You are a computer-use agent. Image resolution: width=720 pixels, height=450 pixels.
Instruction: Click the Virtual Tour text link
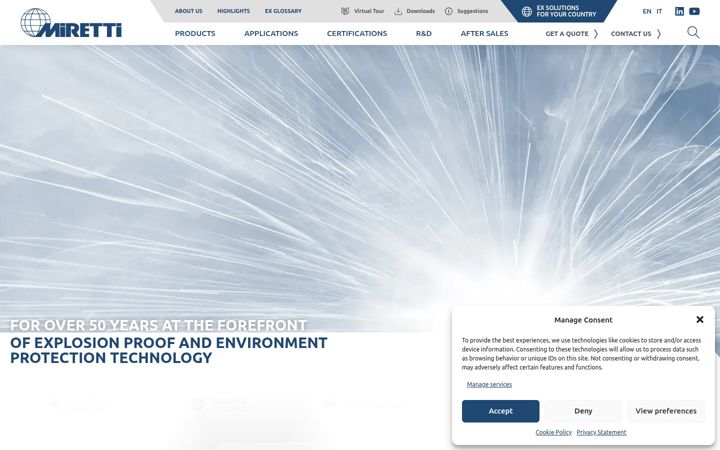click(x=369, y=11)
